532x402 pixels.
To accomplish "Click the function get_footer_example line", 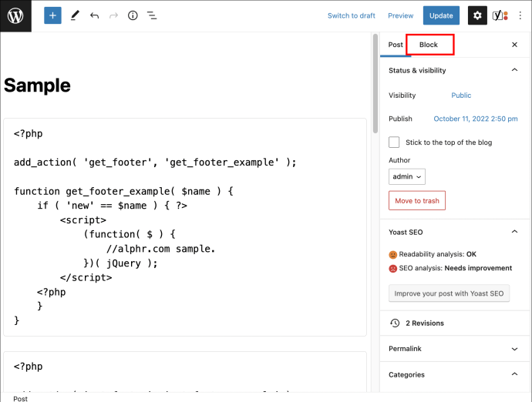I will (x=123, y=191).
